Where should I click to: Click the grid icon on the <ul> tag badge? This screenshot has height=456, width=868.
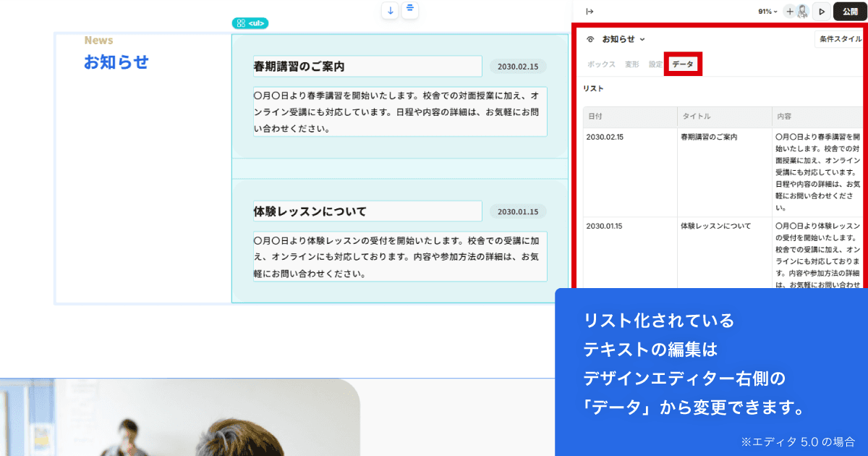pyautogui.click(x=241, y=22)
